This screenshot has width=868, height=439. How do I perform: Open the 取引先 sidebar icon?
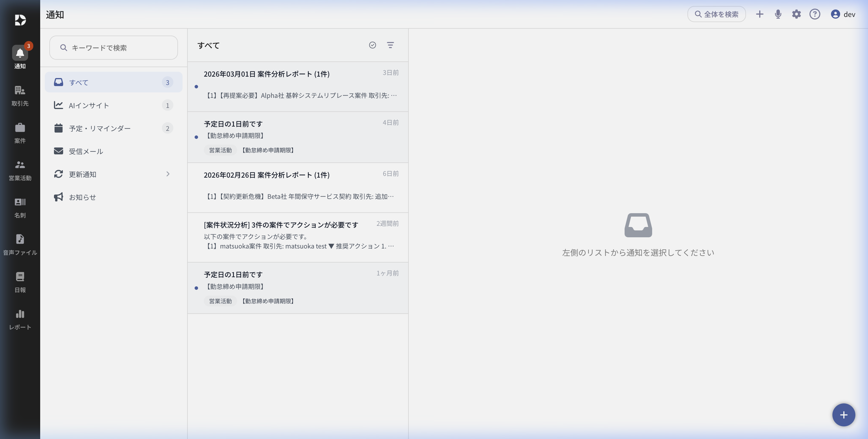[20, 95]
